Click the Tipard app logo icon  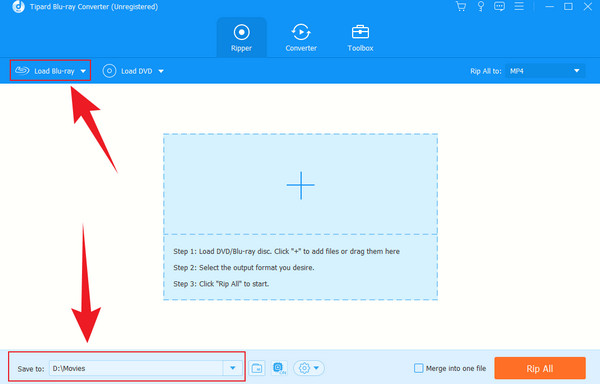pos(18,7)
